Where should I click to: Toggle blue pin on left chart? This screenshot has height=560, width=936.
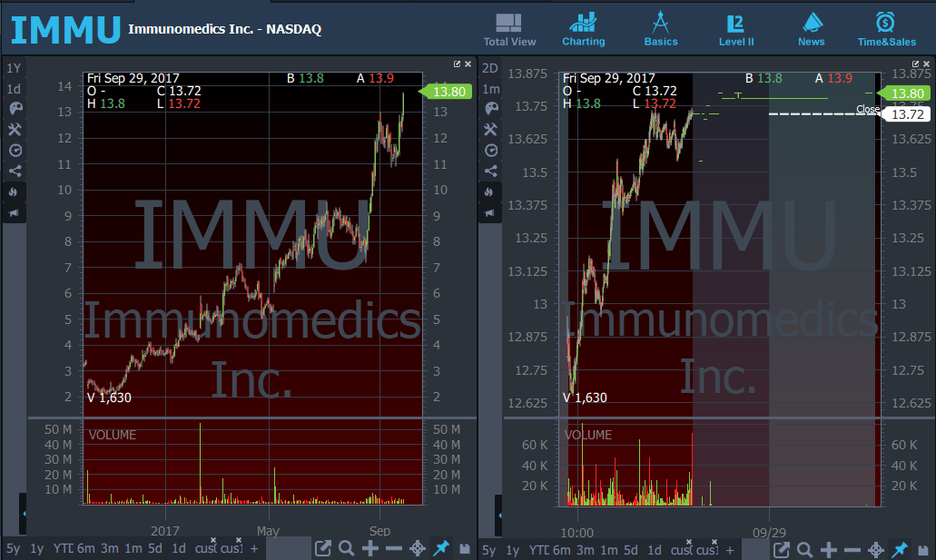coord(441,548)
